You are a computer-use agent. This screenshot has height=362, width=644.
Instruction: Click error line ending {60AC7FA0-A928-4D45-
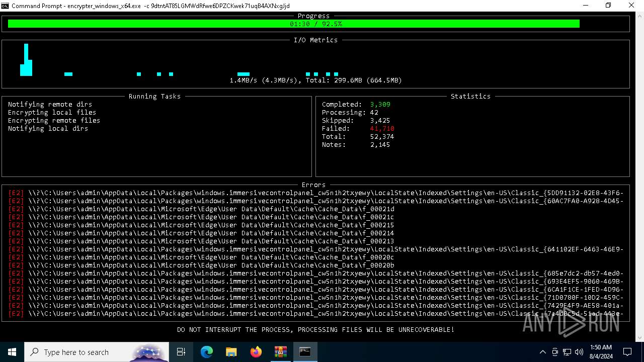point(316,201)
